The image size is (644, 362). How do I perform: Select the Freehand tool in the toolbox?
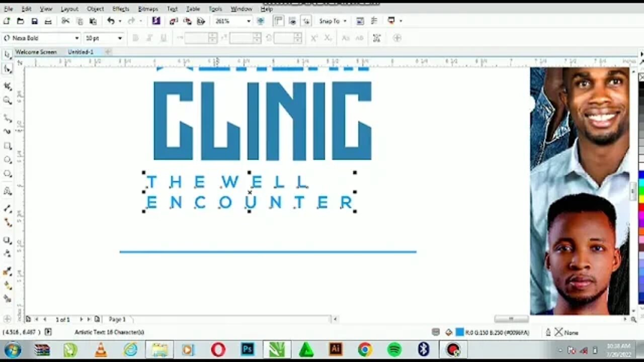8,118
